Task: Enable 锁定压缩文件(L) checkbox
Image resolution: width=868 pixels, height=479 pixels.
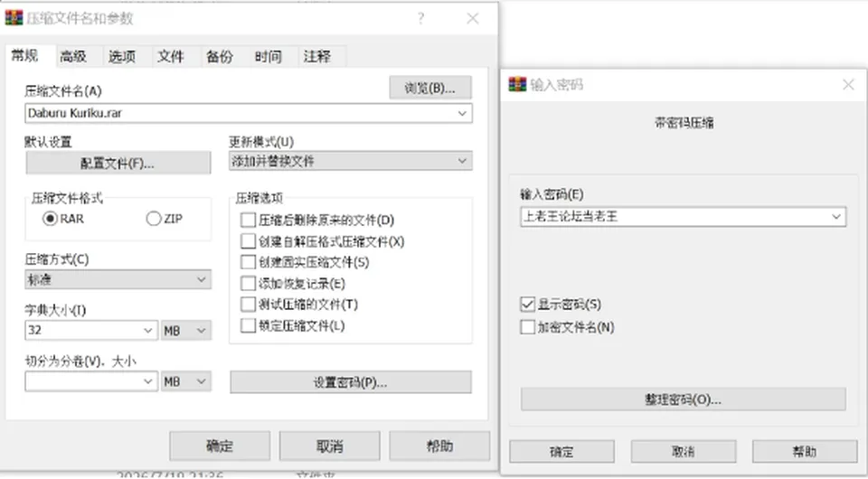Action: click(x=248, y=325)
